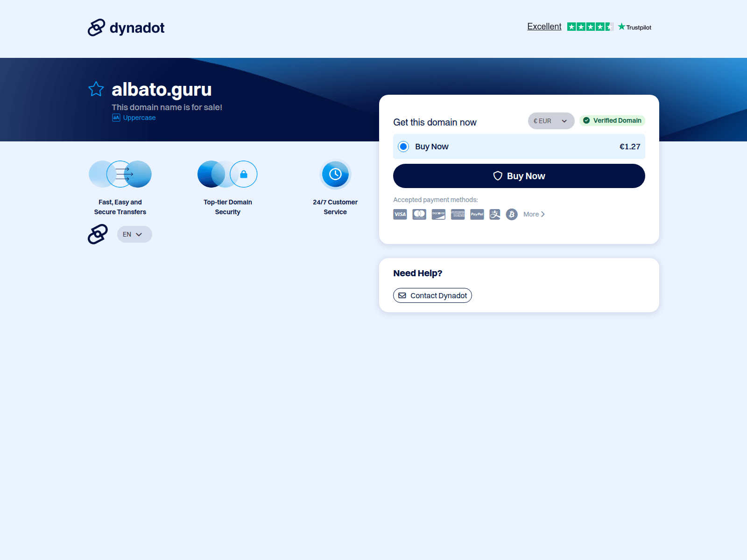Click the Verified Domain badge
The image size is (747, 560).
612,120
